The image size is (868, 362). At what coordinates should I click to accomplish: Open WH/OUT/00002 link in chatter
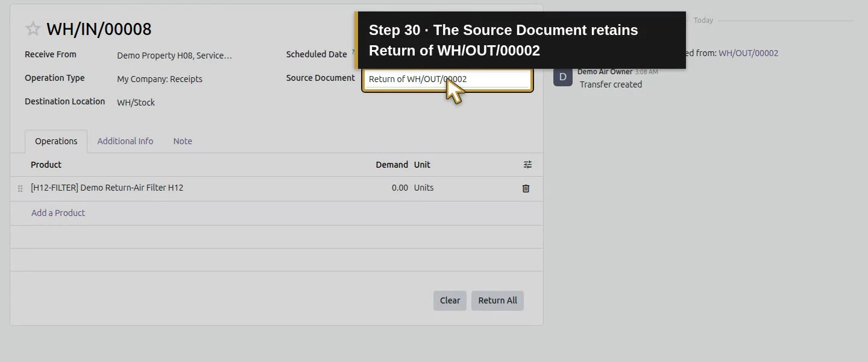pyautogui.click(x=748, y=53)
